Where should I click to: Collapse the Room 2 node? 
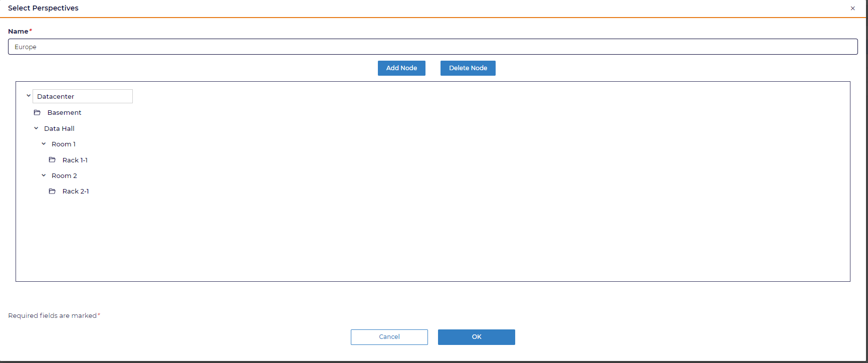(x=44, y=175)
